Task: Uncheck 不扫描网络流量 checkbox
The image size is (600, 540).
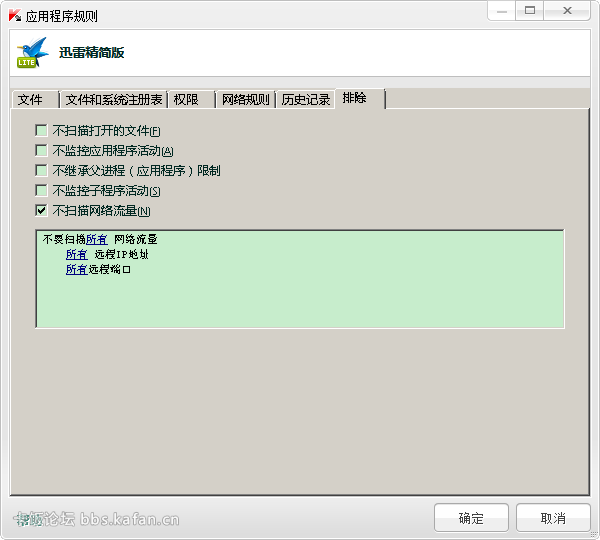Action: point(41,210)
